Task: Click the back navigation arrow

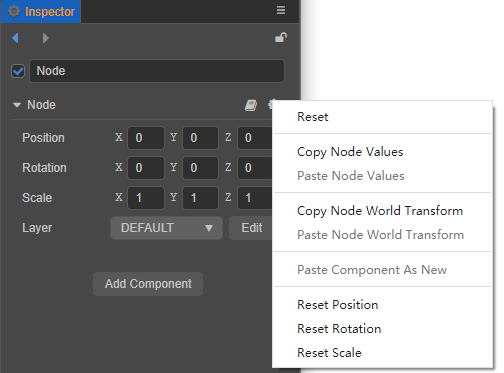Action: pyautogui.click(x=15, y=38)
